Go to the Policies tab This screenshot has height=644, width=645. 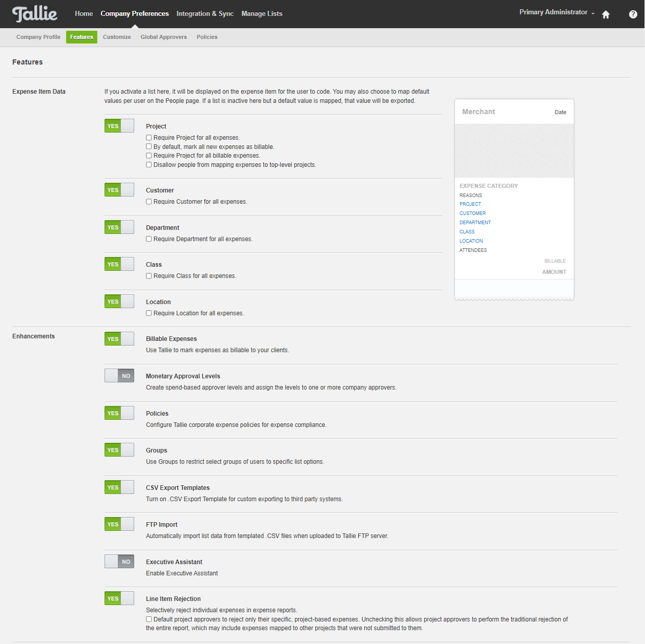(x=207, y=37)
